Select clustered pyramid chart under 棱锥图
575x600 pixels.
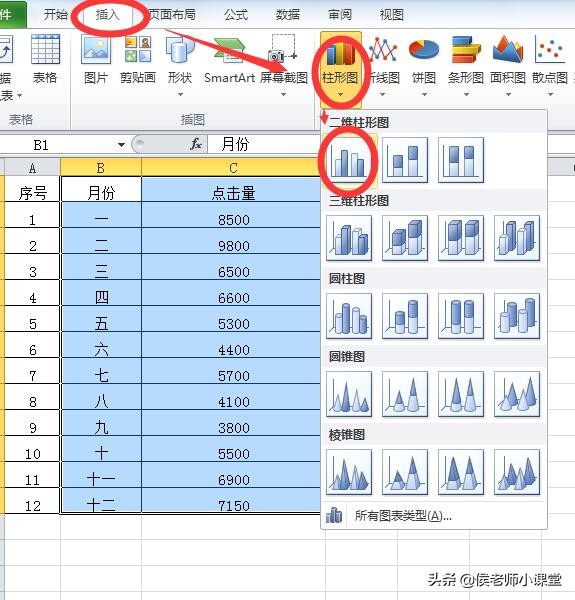coord(349,472)
